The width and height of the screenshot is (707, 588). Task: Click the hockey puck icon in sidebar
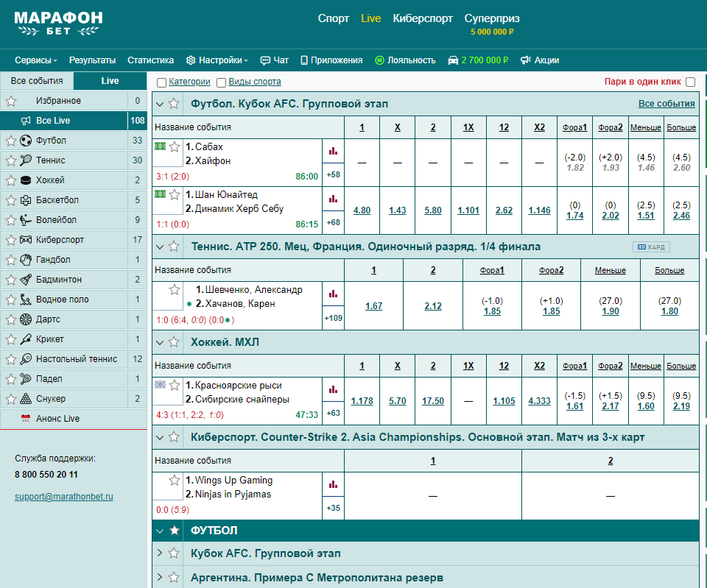[26, 180]
